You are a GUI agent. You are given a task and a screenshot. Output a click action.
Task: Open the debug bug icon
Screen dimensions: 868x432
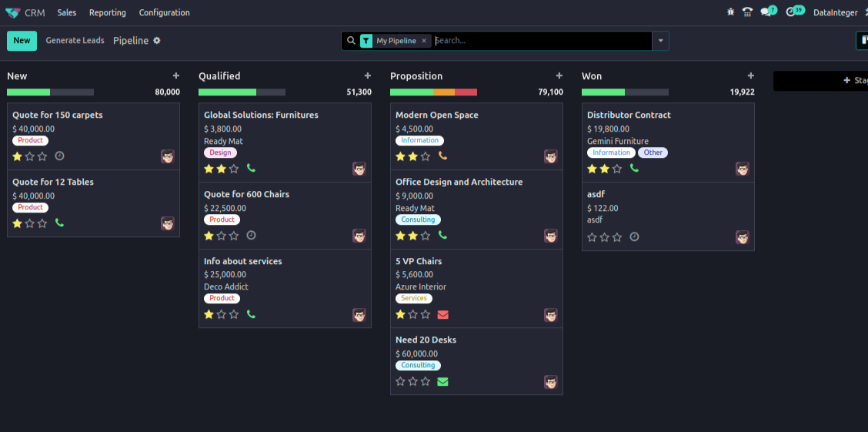(731, 12)
